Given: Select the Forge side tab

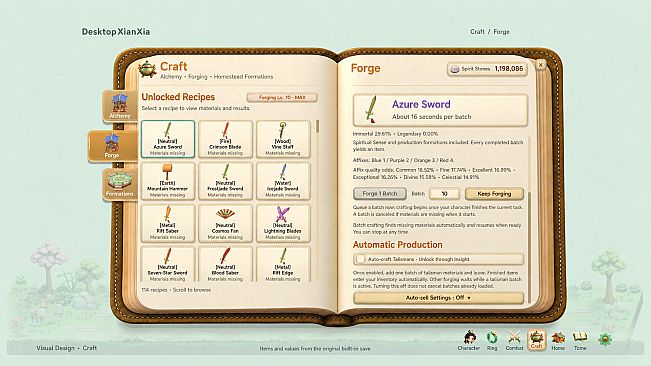Looking at the screenshot, I should point(113,146).
